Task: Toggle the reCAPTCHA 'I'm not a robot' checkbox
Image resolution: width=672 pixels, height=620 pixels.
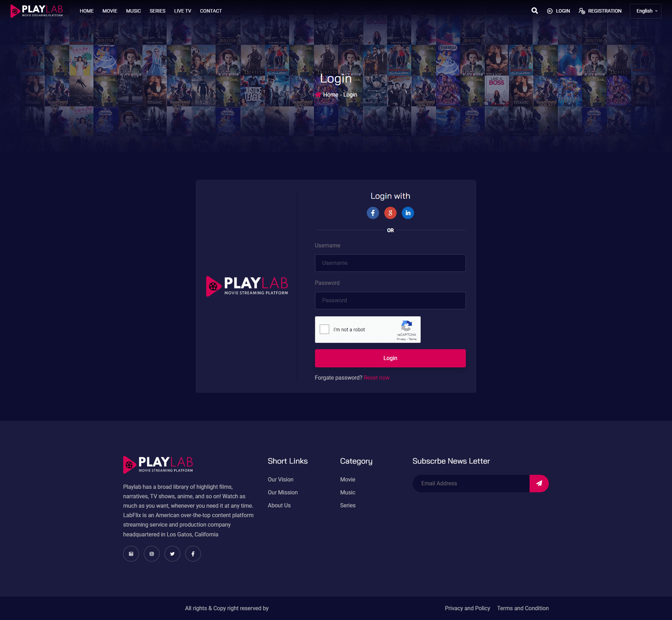Action: tap(325, 329)
